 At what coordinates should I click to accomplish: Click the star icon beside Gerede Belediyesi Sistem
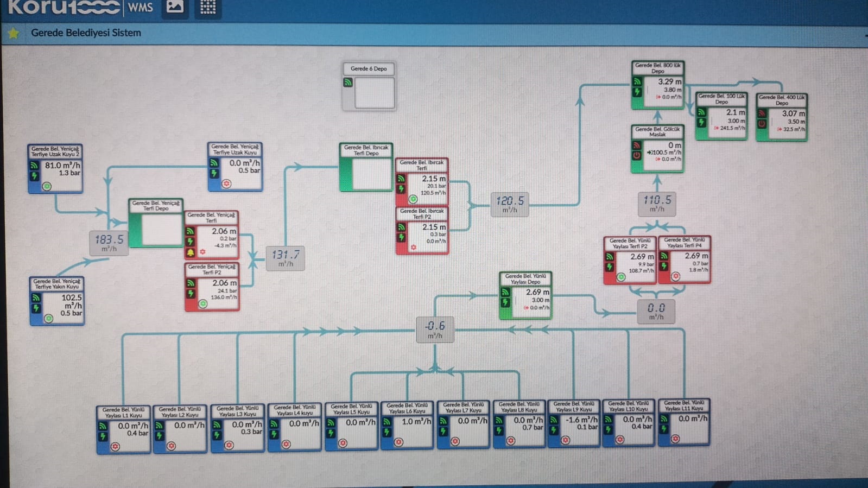click(x=14, y=34)
